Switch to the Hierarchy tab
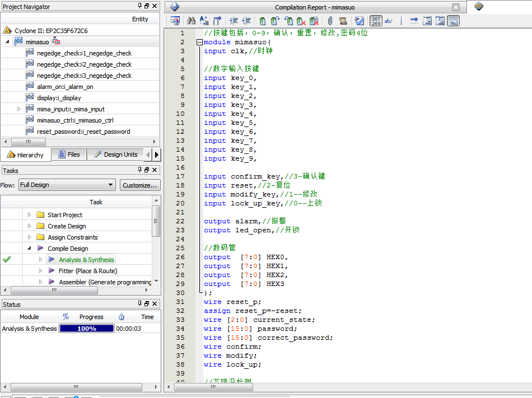532x398 pixels. click(x=26, y=154)
